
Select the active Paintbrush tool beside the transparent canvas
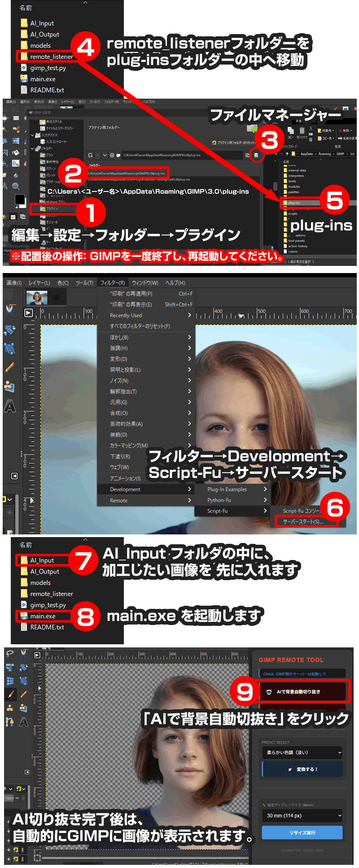tap(10, 694)
